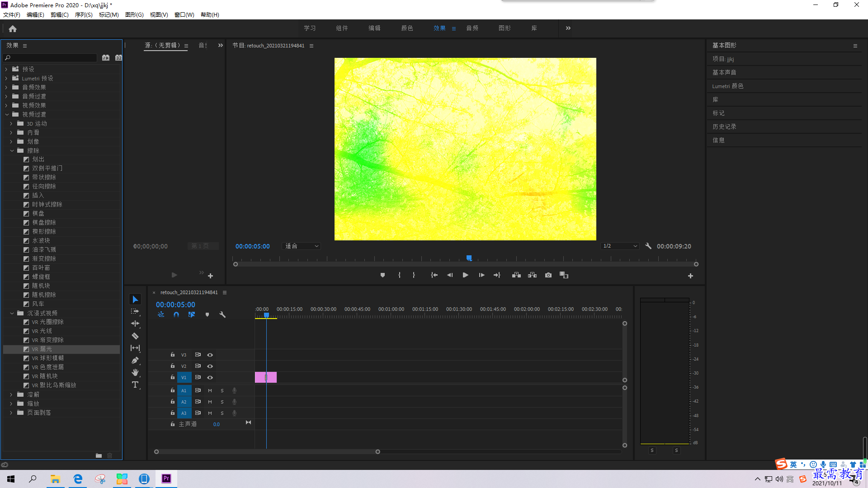Step back one frame

[450, 275]
